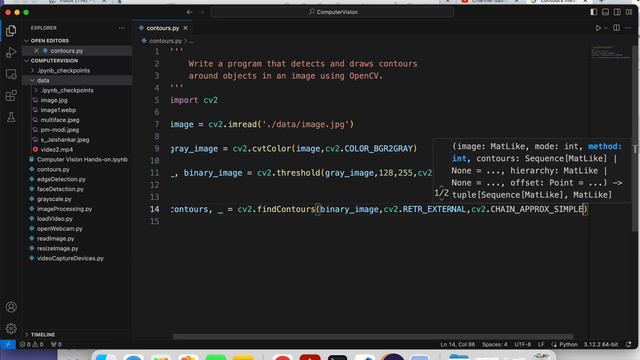
Task: Open Run and Debug view
Action: pos(11,52)
